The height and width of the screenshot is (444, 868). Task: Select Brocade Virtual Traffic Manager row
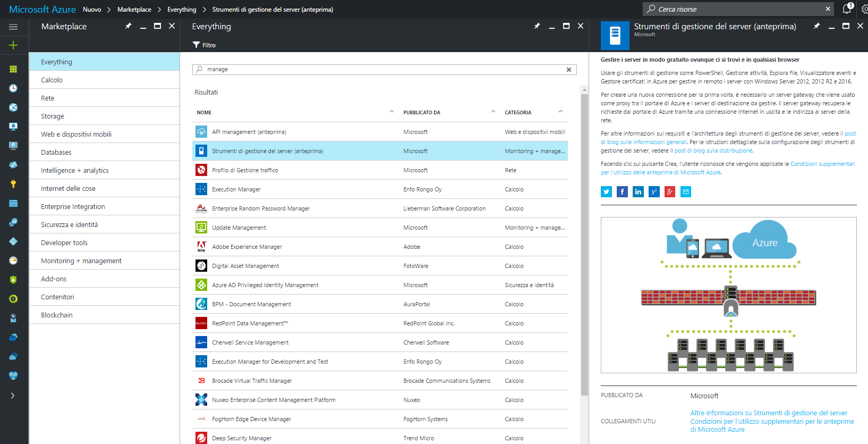click(x=380, y=381)
